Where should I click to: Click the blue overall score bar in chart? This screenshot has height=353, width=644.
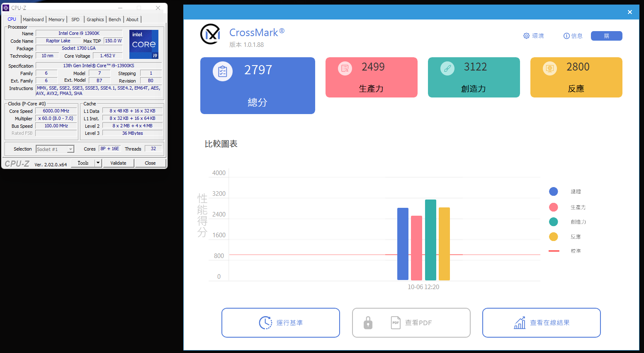tap(403, 244)
